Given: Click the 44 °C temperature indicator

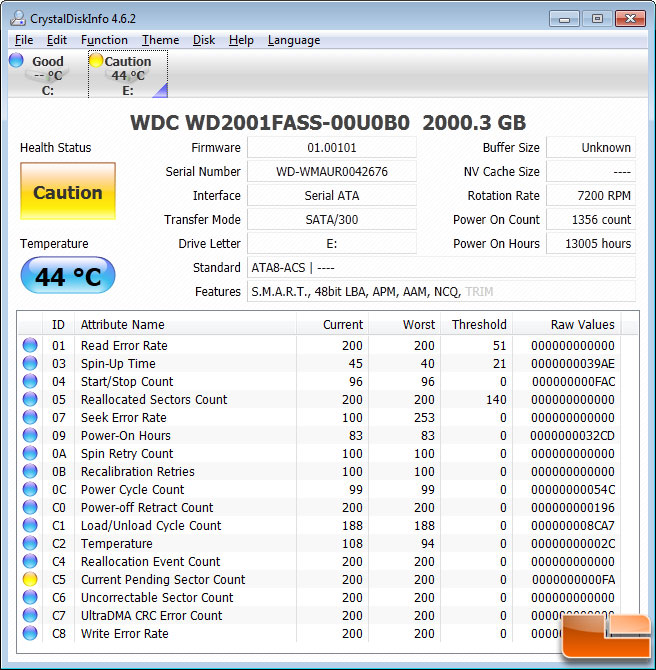Looking at the screenshot, I should click(x=68, y=276).
